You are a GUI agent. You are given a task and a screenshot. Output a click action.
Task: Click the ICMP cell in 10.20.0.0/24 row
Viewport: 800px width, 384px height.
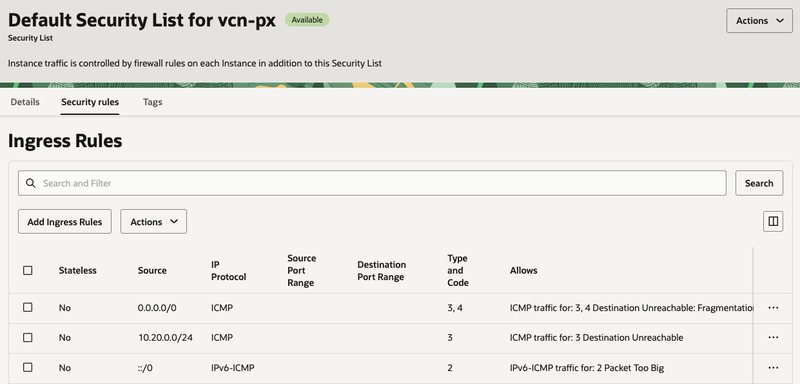[x=222, y=338]
